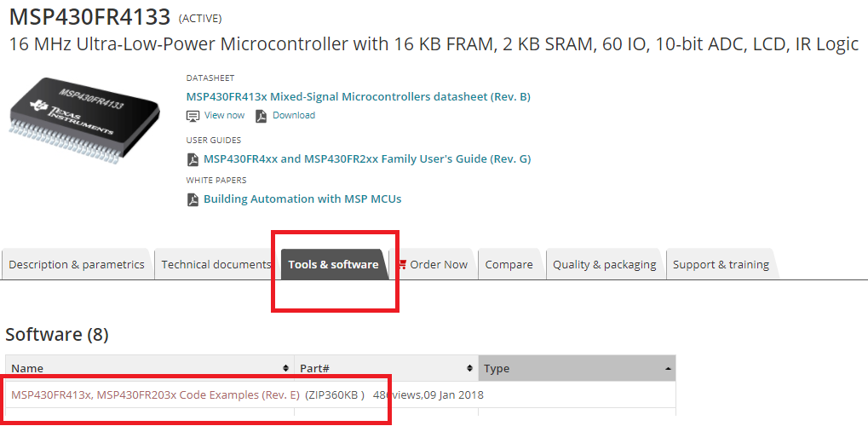
Task: Open MSP430FR4xx and MSP430FR2xx Family User's Guide
Action: 367,159
